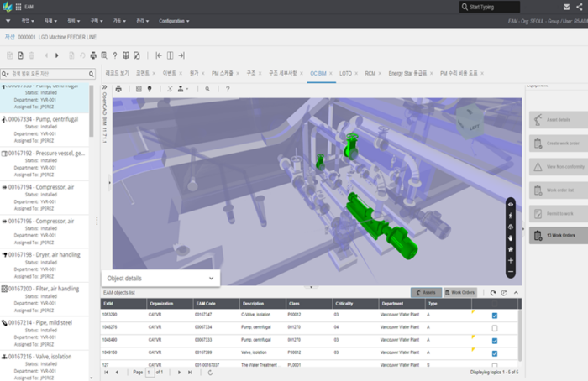Open the Configuration menu dropdown
Screen dimensions: 588x381
[174, 21]
